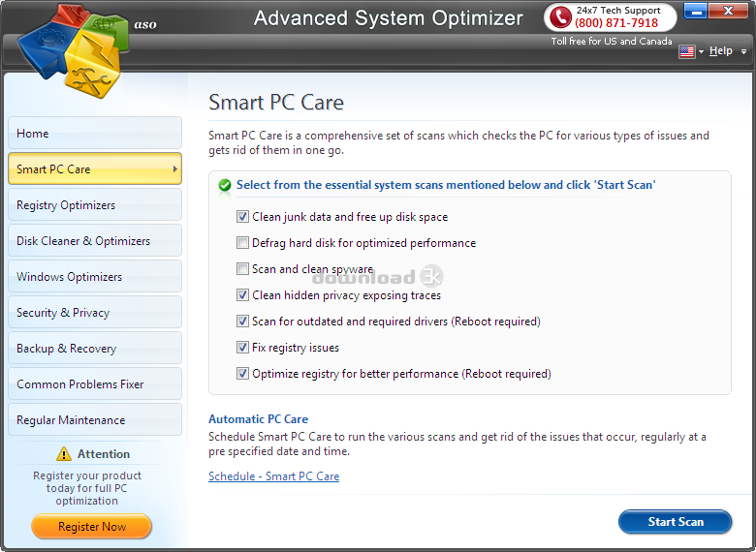This screenshot has height=552, width=756.
Task: Click the green checkmark status icon
Action: click(x=225, y=185)
